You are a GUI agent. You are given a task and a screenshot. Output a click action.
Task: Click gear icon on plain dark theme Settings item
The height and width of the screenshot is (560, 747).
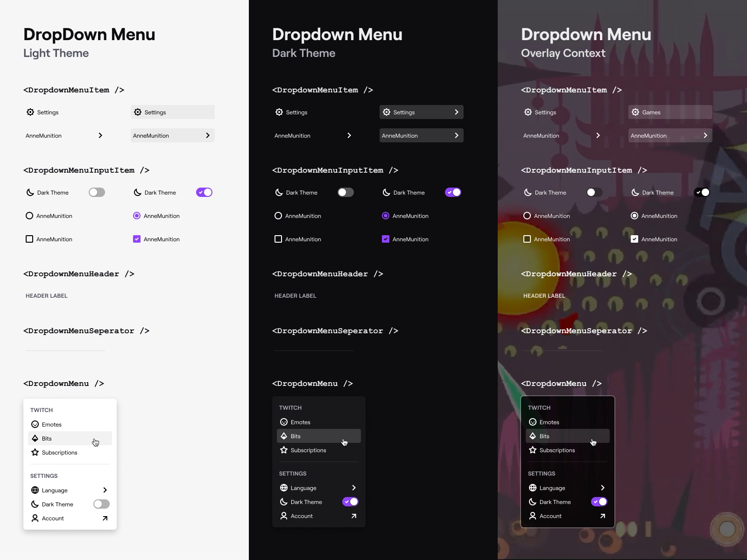pos(279,112)
